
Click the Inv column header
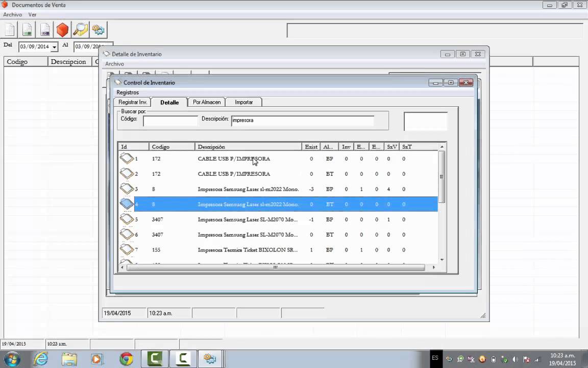tap(346, 147)
